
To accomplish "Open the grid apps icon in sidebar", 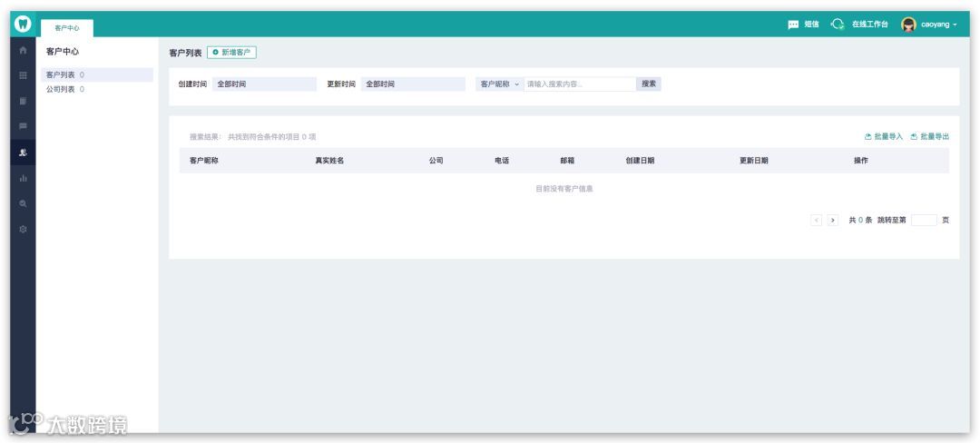I will click(x=23, y=75).
